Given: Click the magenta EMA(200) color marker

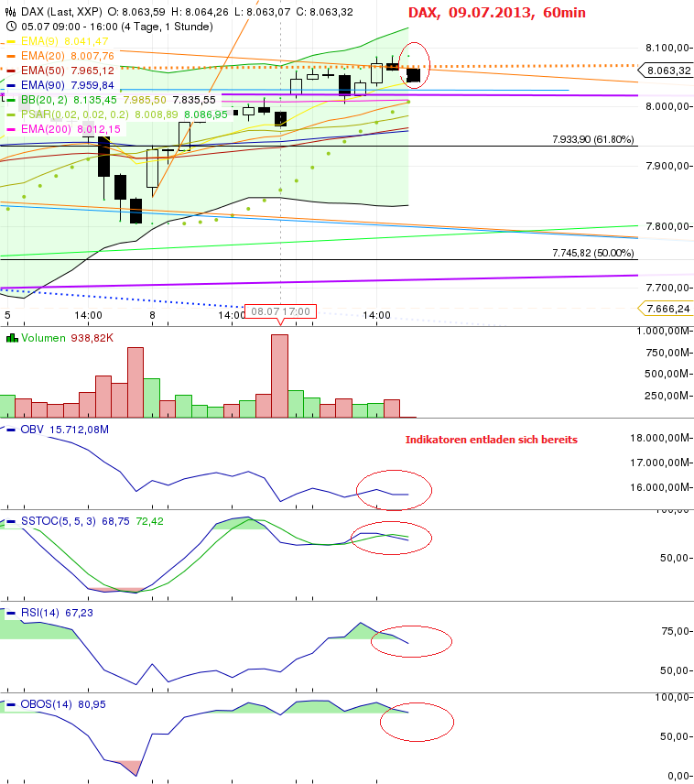Looking at the screenshot, I should [x=11, y=129].
